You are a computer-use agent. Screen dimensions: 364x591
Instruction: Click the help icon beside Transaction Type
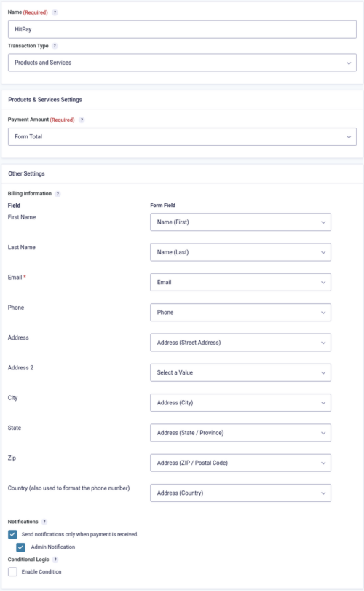55,46
